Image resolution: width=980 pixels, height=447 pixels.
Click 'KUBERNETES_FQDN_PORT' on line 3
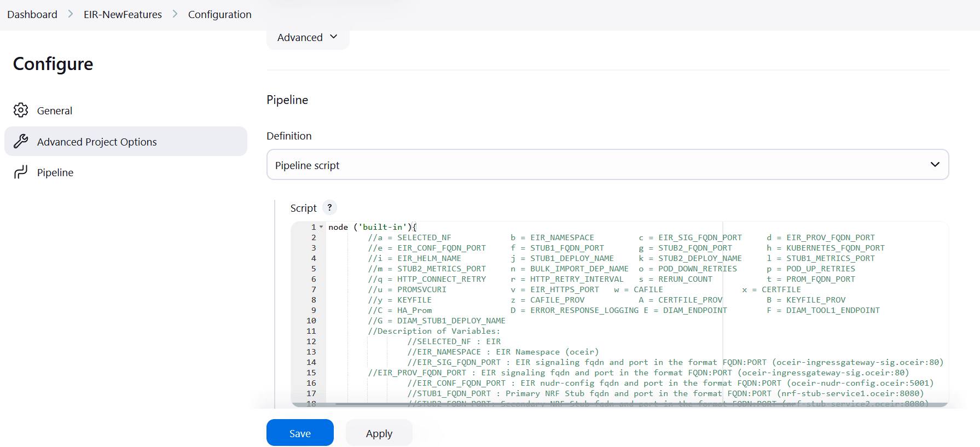click(x=836, y=248)
